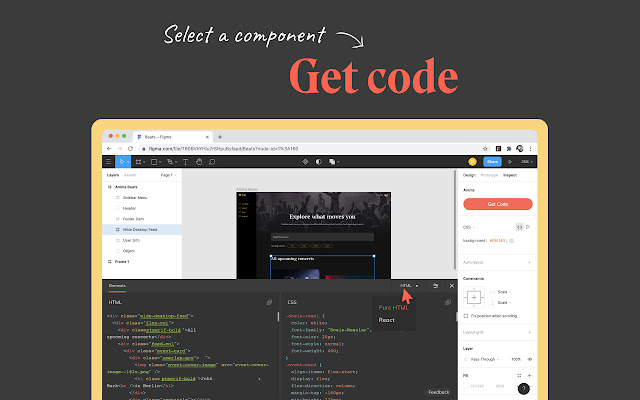Click the Get Code button
The width and height of the screenshot is (640, 400).
[x=498, y=204]
